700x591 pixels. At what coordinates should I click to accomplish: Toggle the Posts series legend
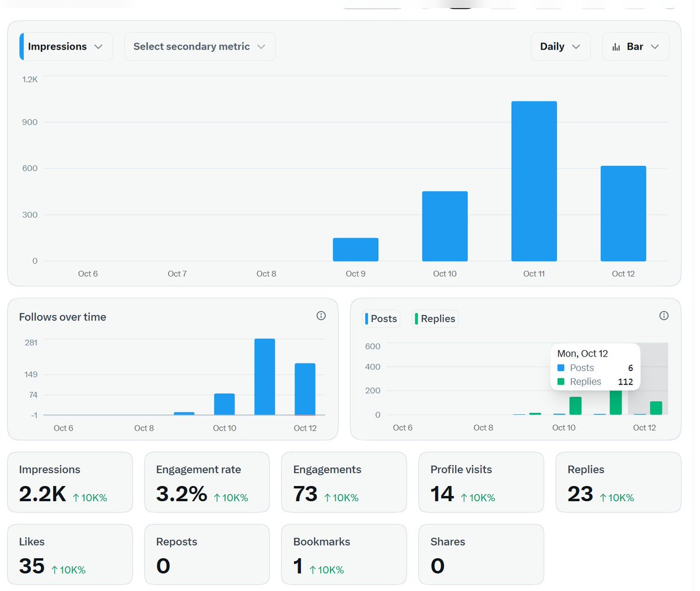pos(381,319)
